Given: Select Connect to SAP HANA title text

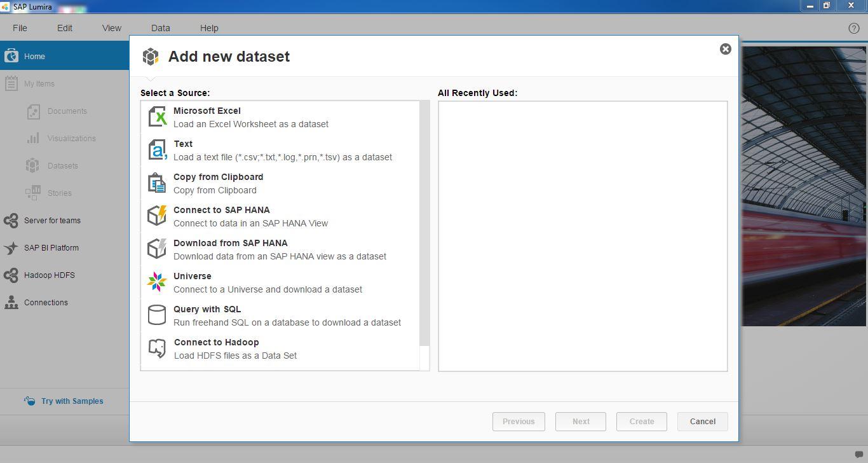Looking at the screenshot, I should pos(222,210).
